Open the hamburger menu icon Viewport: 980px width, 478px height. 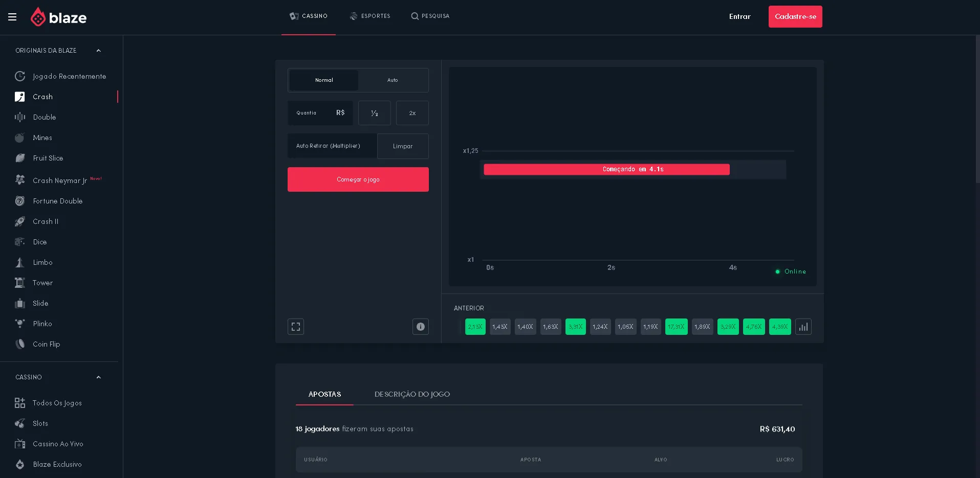[x=12, y=17]
